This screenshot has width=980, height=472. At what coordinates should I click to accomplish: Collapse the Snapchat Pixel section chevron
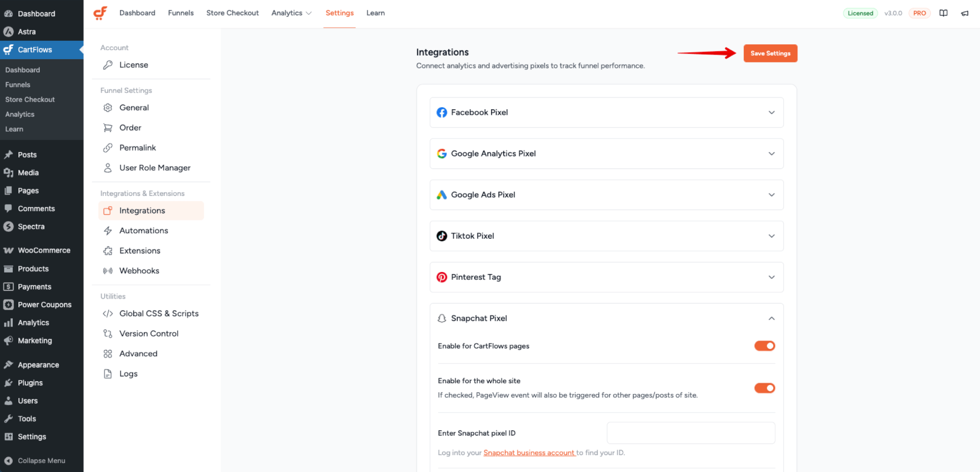coord(772,318)
